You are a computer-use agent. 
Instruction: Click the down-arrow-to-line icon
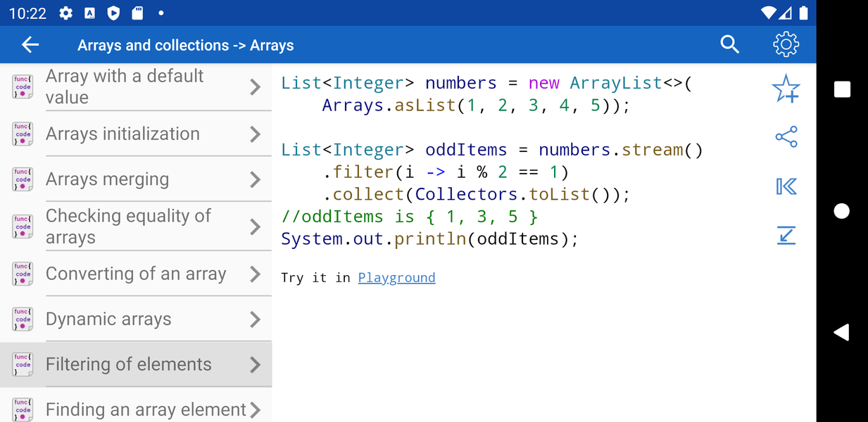tap(786, 235)
